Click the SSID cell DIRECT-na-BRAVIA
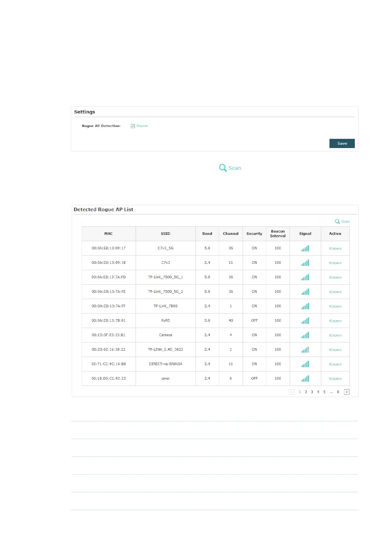This screenshot has width=392, height=554. coord(166,364)
